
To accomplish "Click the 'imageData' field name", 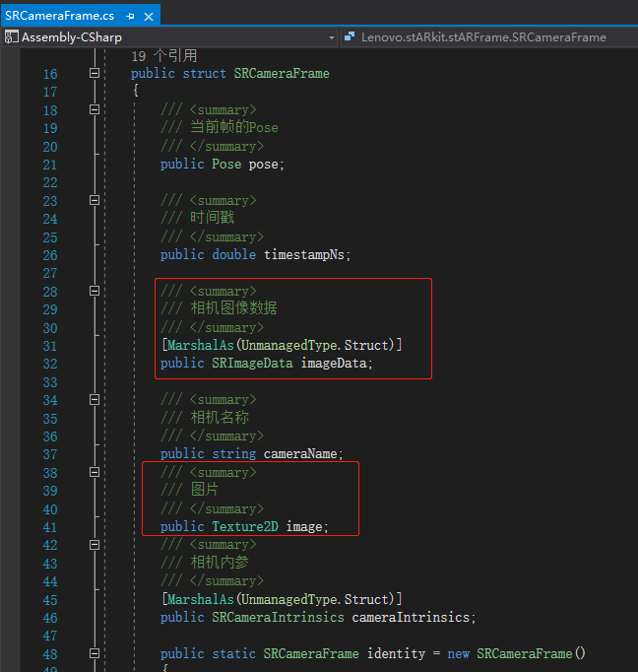I will [x=334, y=364].
